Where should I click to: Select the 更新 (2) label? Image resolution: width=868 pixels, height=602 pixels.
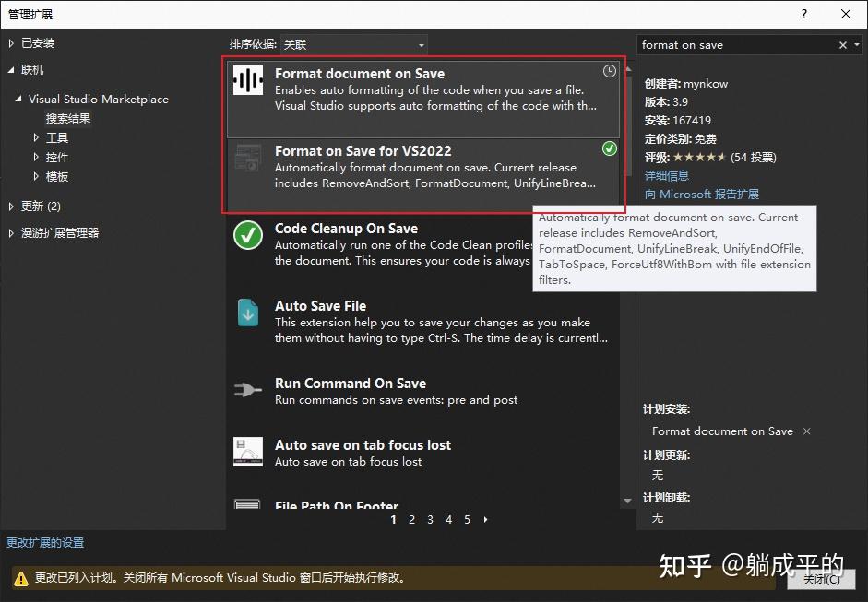click(x=41, y=207)
